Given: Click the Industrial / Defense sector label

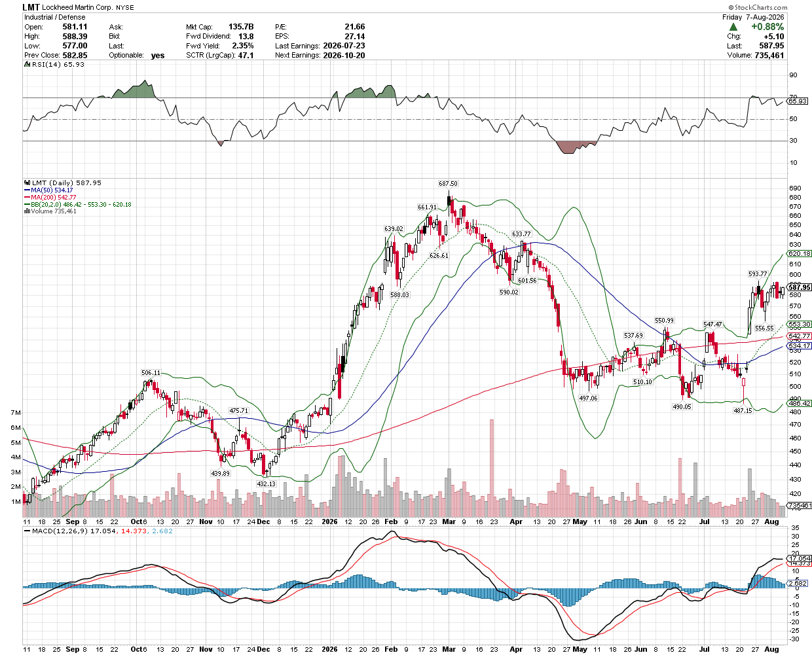Looking at the screenshot, I should (x=55, y=17).
